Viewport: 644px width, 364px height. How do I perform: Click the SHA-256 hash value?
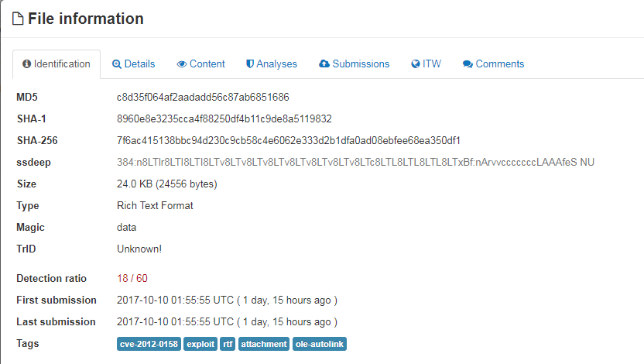click(289, 141)
